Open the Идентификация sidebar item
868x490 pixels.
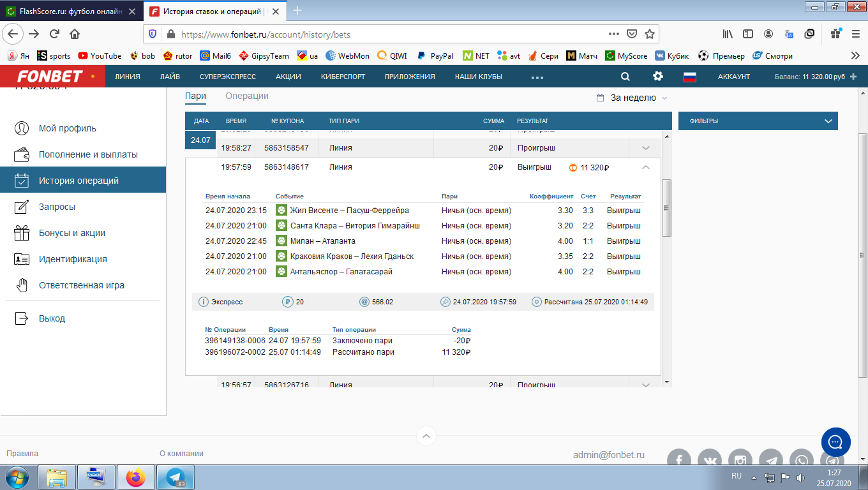[83, 259]
